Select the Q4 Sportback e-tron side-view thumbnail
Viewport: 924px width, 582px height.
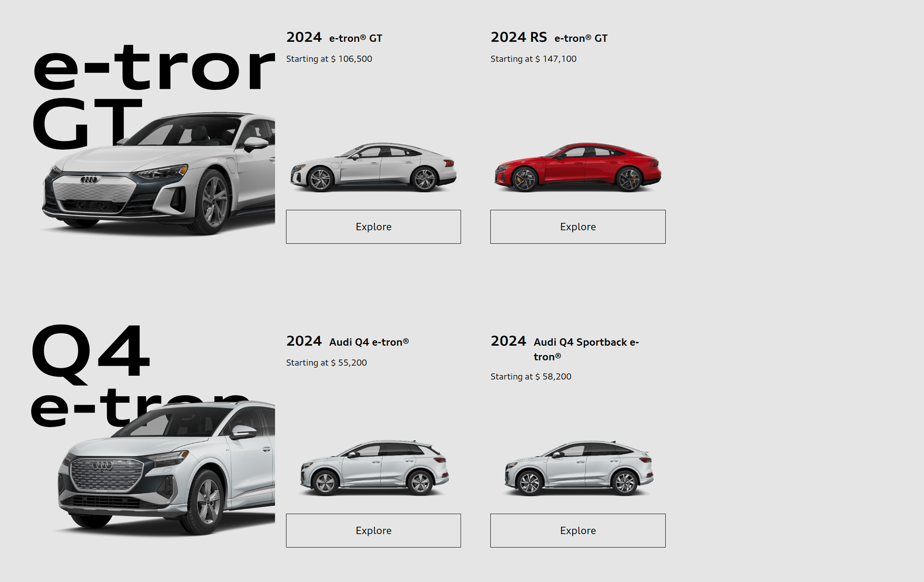tap(579, 468)
